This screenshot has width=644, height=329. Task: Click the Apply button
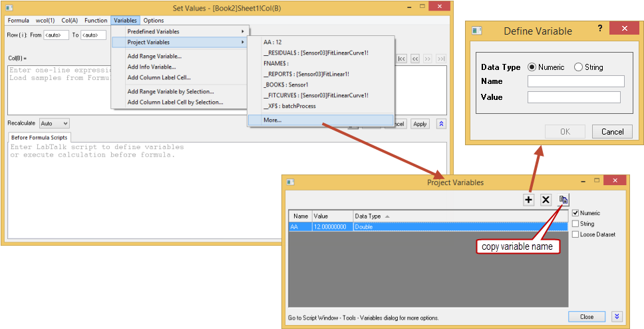point(420,124)
